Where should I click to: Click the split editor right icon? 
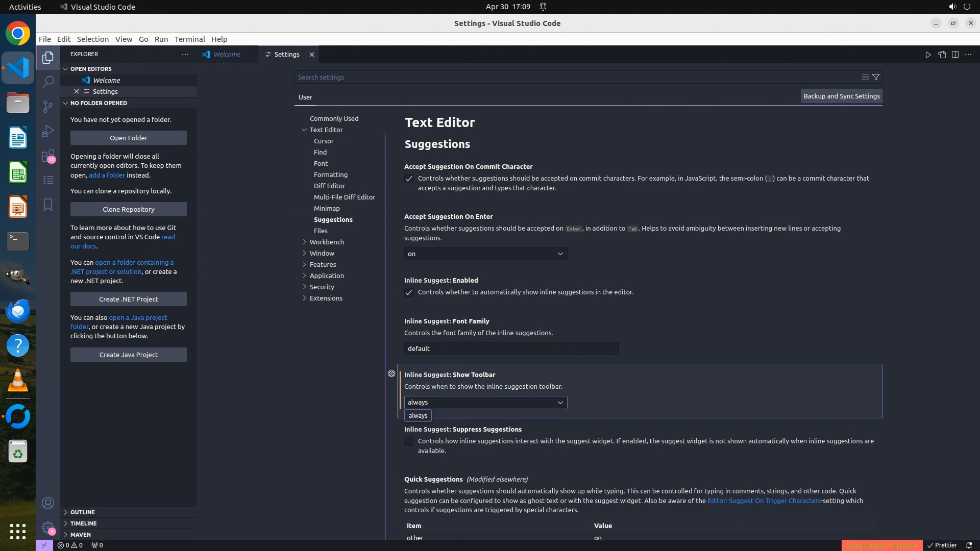955,55
